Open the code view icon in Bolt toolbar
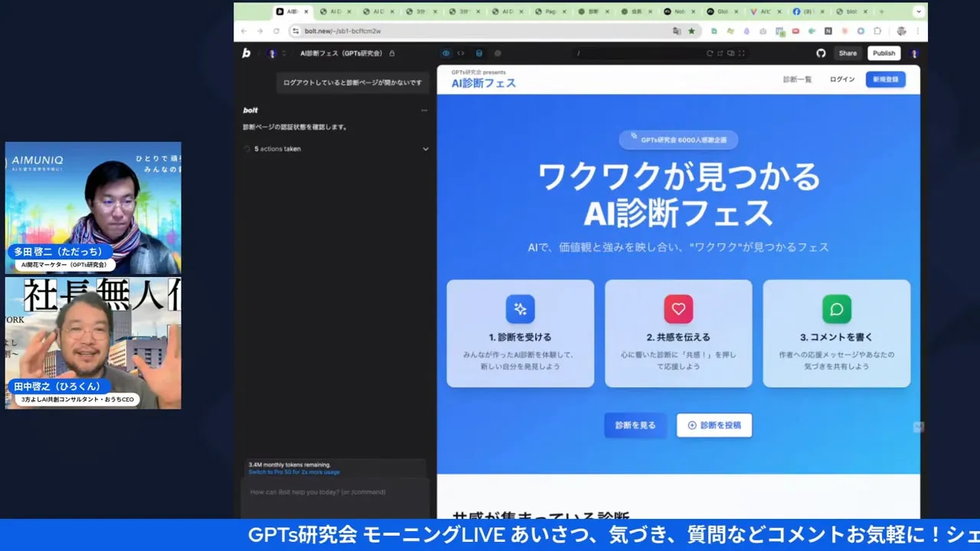This screenshot has width=980, height=551. [x=462, y=53]
